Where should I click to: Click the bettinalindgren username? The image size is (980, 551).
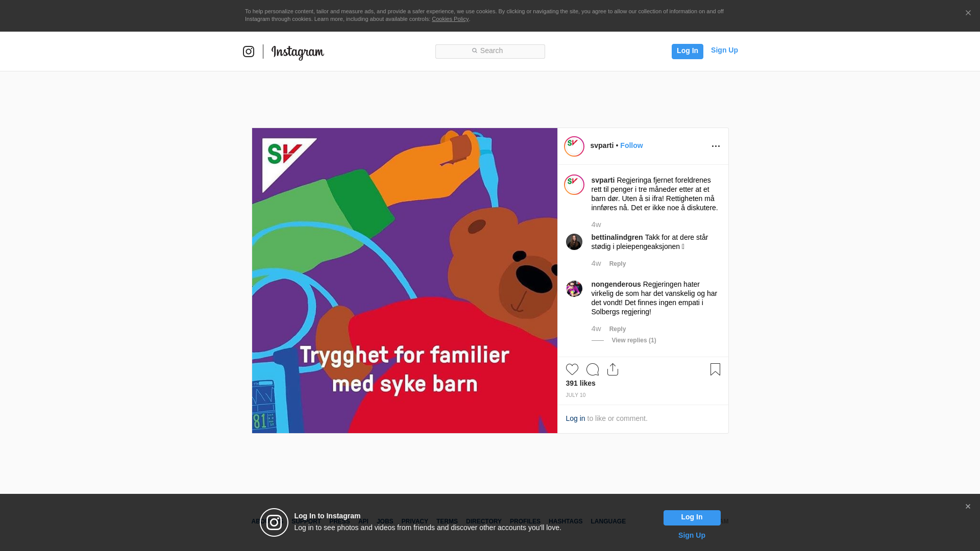617,237
